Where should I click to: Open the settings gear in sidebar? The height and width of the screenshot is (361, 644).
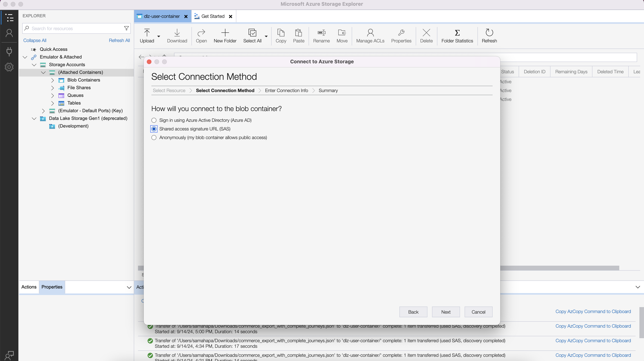coord(9,67)
